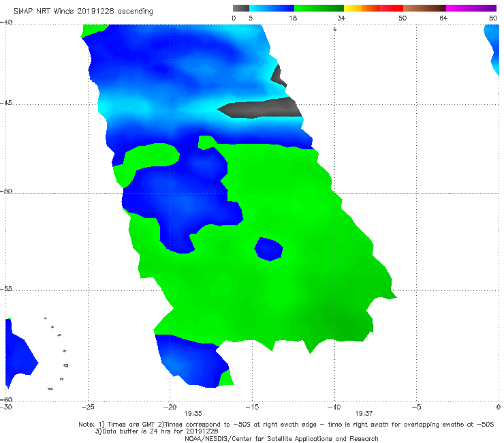Click the color bar label "80"
Screen dimensions: 504x443
[493, 18]
